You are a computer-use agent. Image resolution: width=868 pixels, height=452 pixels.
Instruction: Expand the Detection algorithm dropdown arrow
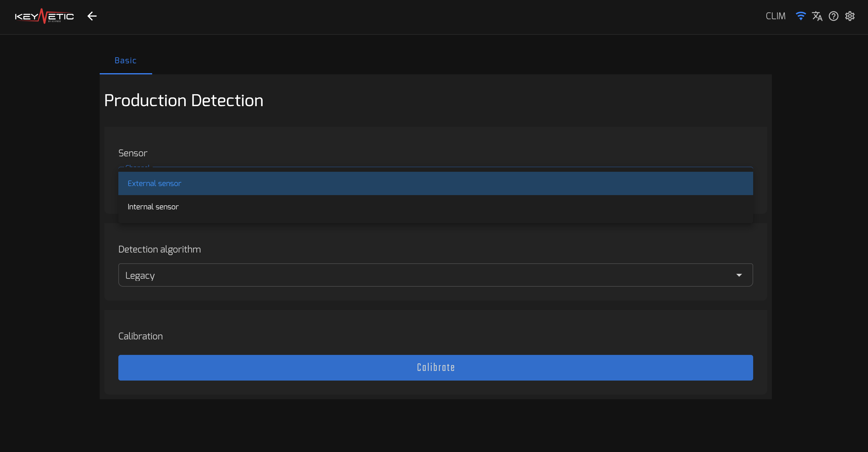(x=739, y=275)
